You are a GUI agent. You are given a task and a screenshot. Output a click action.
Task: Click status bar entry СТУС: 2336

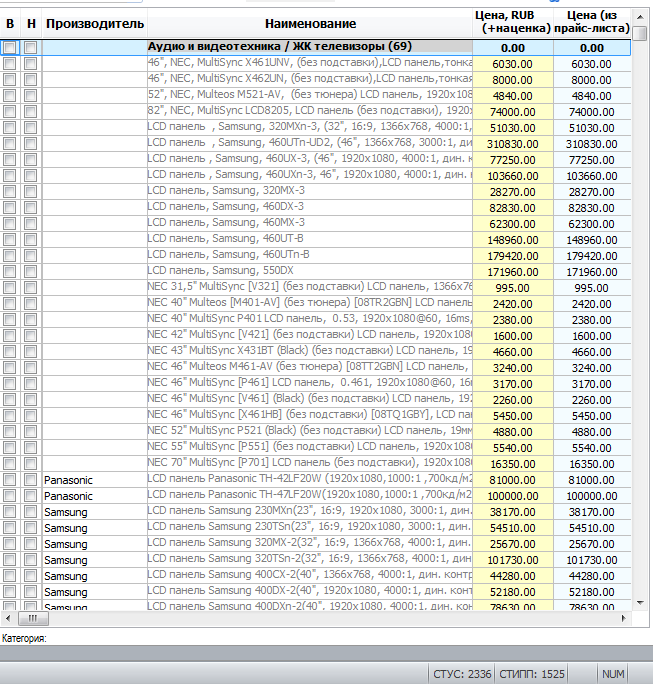pos(462,674)
